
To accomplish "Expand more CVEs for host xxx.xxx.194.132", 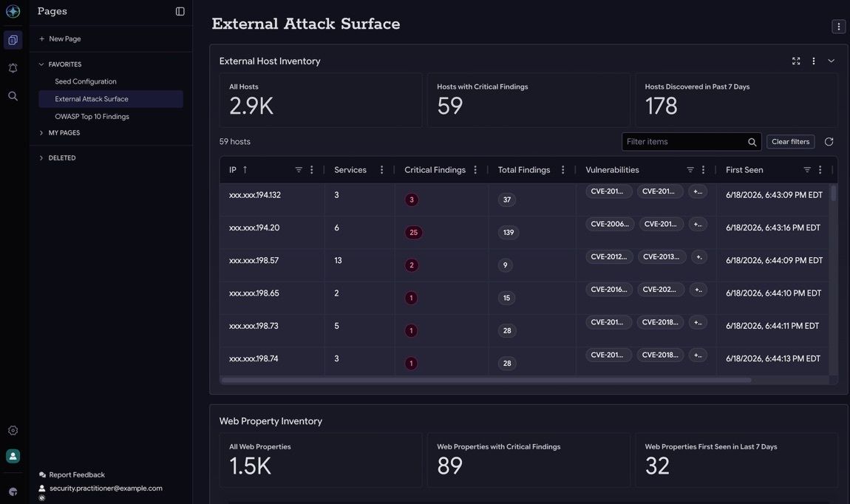I will [x=698, y=192].
